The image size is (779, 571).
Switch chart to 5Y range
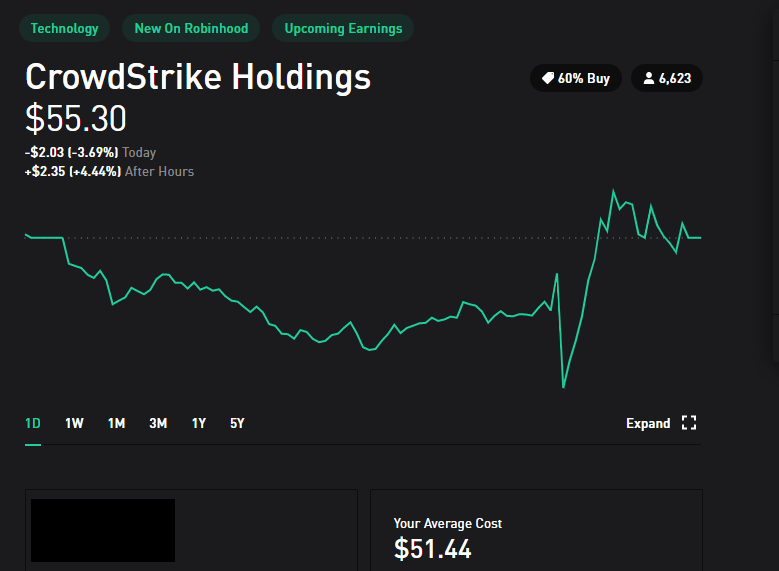(x=237, y=423)
